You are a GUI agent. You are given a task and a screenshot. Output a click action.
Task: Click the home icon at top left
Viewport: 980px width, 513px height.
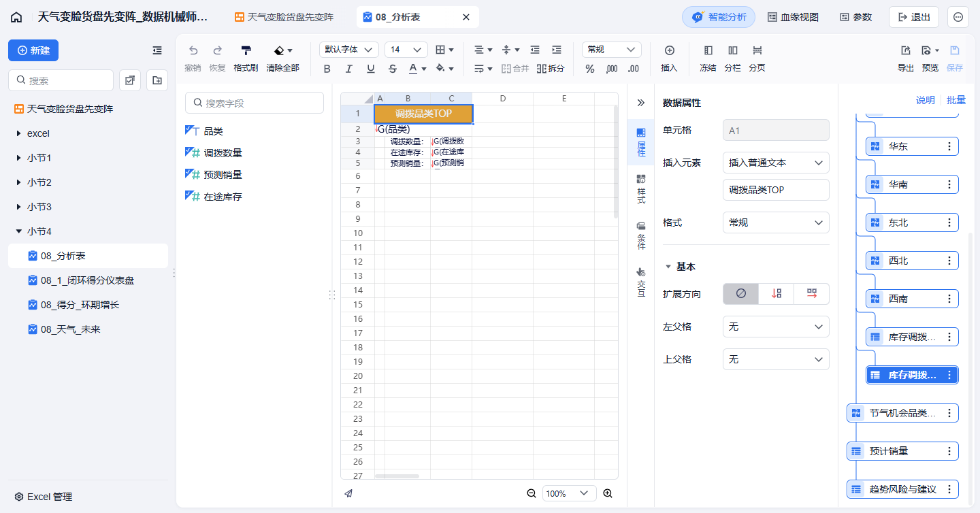16,17
